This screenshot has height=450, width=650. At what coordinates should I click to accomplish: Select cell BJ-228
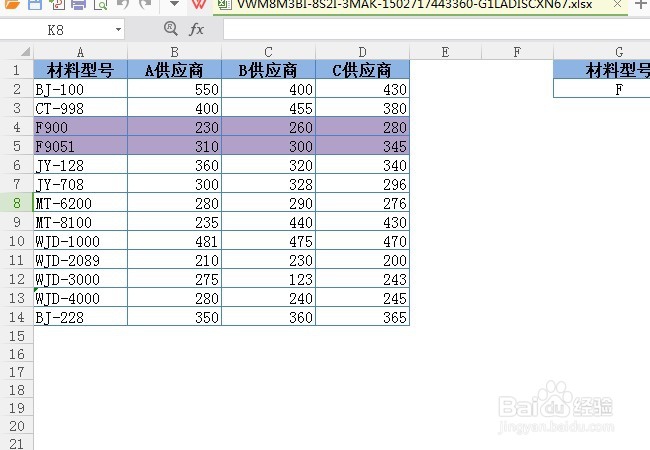click(x=80, y=317)
